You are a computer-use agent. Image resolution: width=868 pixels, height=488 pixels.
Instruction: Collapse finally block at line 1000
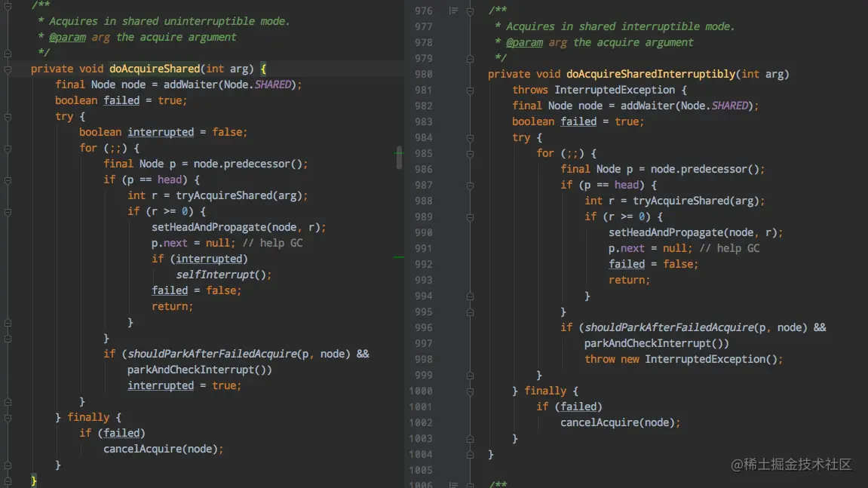(x=470, y=391)
